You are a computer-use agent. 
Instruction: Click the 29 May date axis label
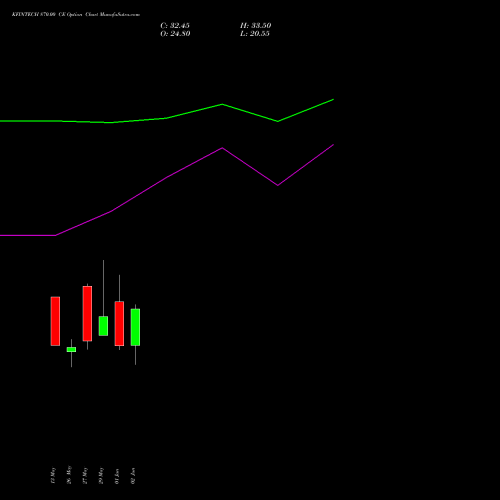[101, 475]
